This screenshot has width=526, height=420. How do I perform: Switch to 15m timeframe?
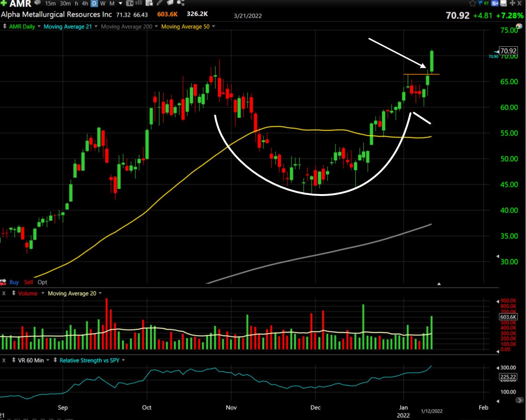[x=50, y=3]
